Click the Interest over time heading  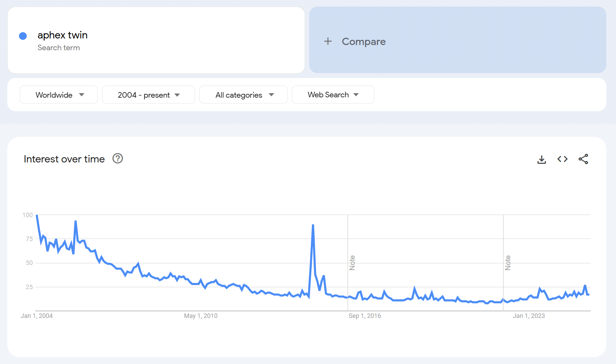64,159
